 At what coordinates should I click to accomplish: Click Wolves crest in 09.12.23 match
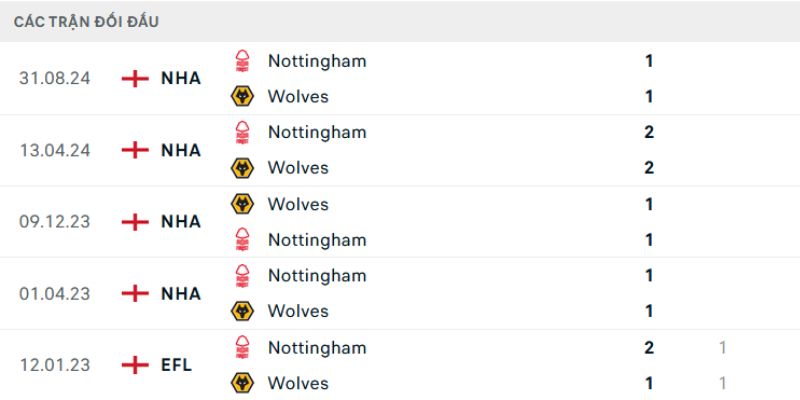(x=241, y=204)
